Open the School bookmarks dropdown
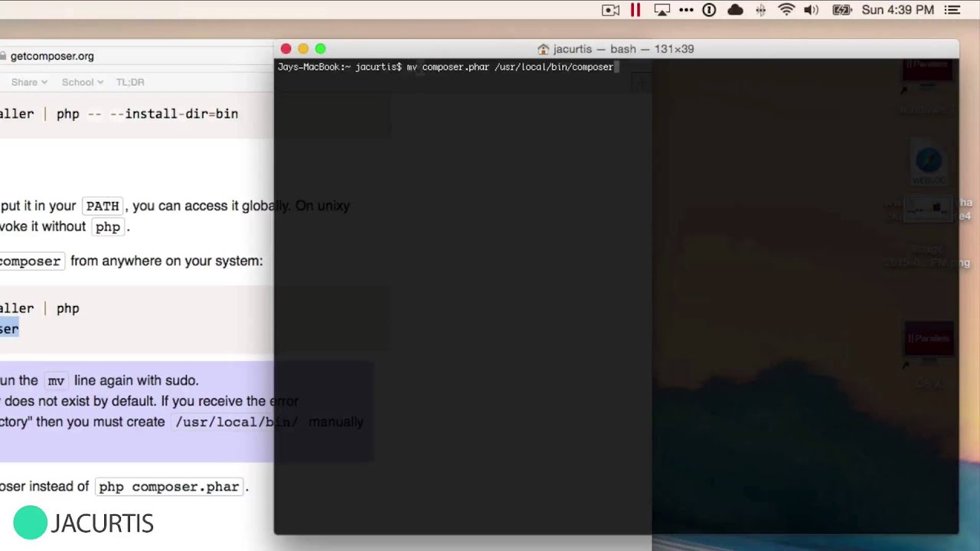 tap(83, 82)
